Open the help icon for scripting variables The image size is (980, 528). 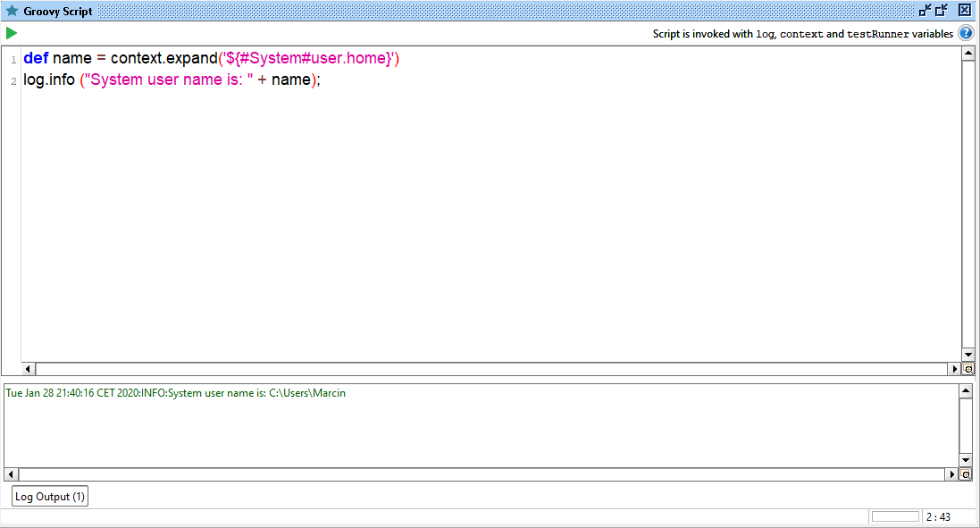966,32
